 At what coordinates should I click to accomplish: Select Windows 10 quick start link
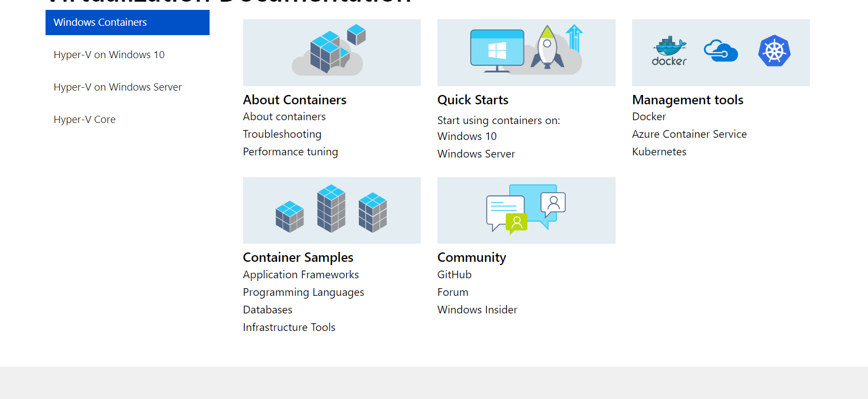click(467, 136)
